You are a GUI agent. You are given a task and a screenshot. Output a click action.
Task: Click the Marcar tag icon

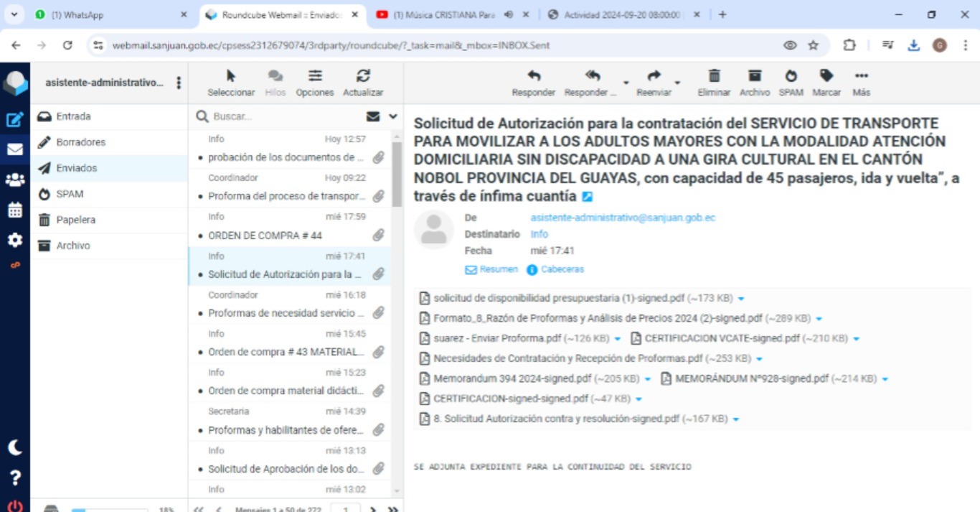[826, 76]
